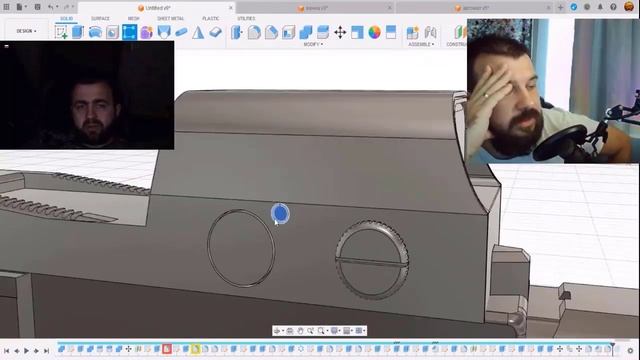This screenshot has width=640, height=360.
Task: Switch to the UTILITIES ribbon tab
Action: [x=246, y=19]
